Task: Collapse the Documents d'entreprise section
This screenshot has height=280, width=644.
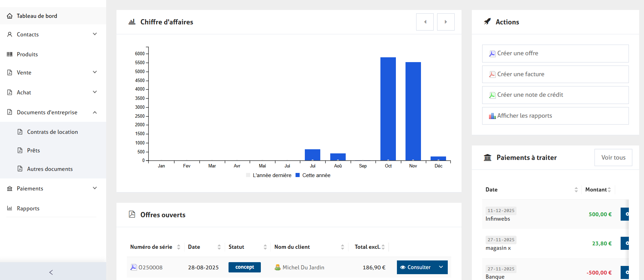Action: pyautogui.click(x=95, y=113)
